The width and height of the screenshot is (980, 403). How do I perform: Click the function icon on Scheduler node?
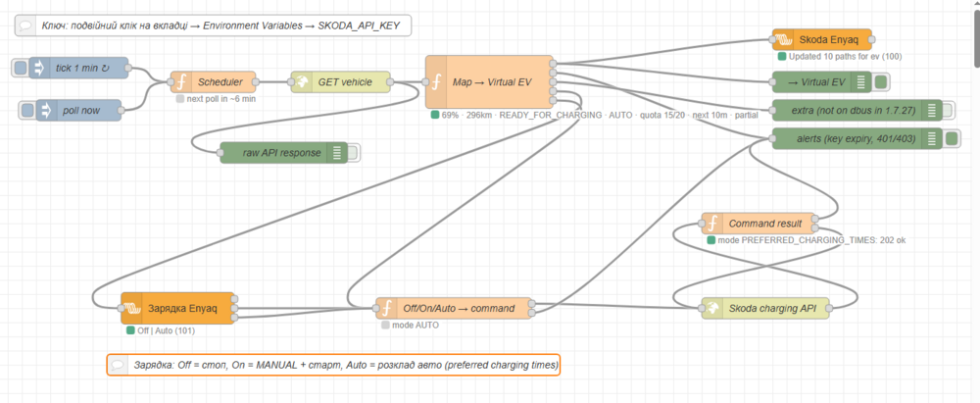click(180, 82)
